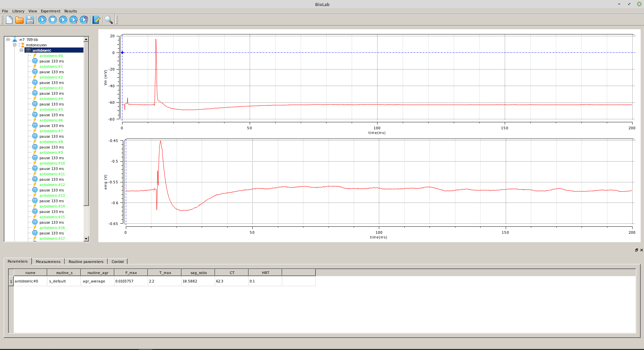Click the magnifying glass zoom icon
This screenshot has height=350, width=644.
[x=108, y=20]
